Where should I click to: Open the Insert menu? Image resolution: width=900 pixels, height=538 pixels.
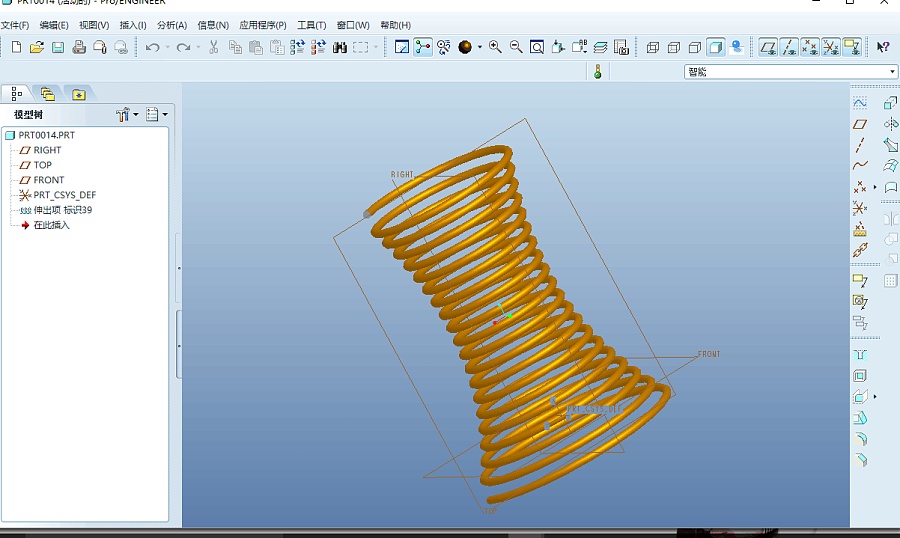tap(133, 25)
